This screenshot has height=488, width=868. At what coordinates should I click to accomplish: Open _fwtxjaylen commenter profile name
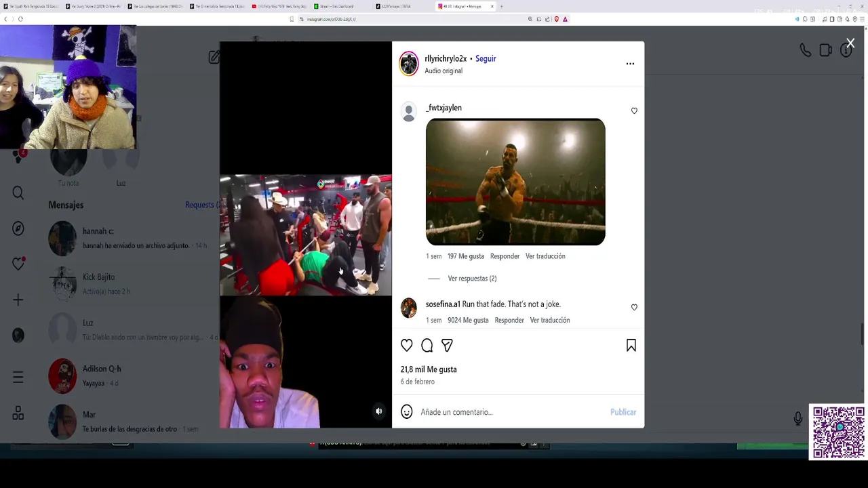coord(443,108)
